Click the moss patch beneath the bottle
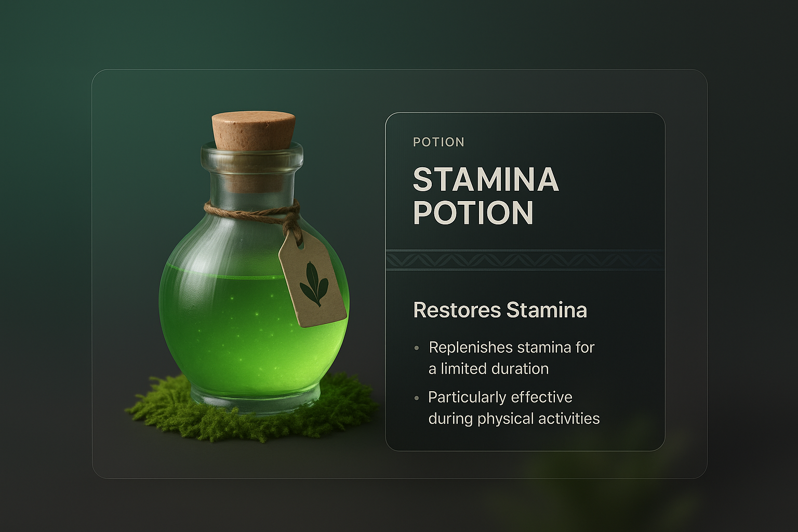 point(156,410)
